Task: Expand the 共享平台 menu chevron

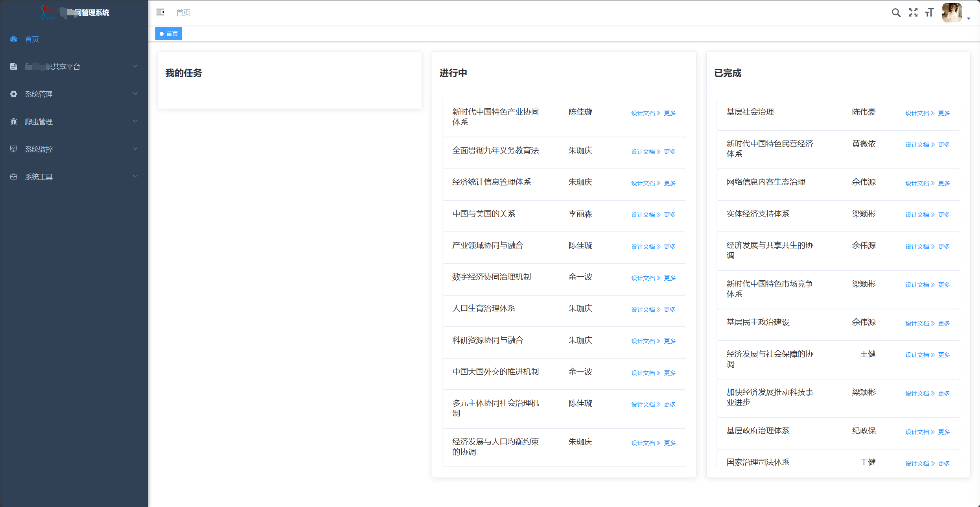Action: (x=135, y=66)
